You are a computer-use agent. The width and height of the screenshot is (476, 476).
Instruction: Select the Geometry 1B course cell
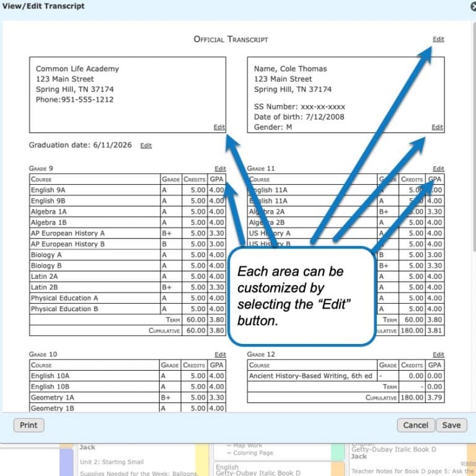(x=94, y=408)
